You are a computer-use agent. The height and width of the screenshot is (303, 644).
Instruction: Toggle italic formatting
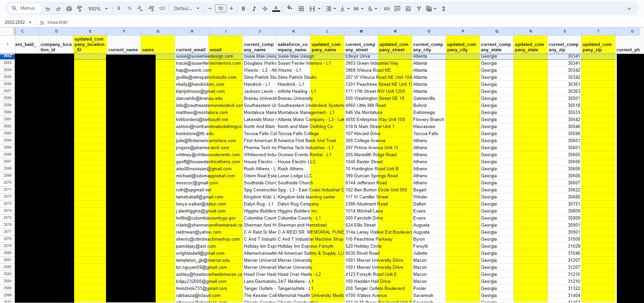[254, 9]
